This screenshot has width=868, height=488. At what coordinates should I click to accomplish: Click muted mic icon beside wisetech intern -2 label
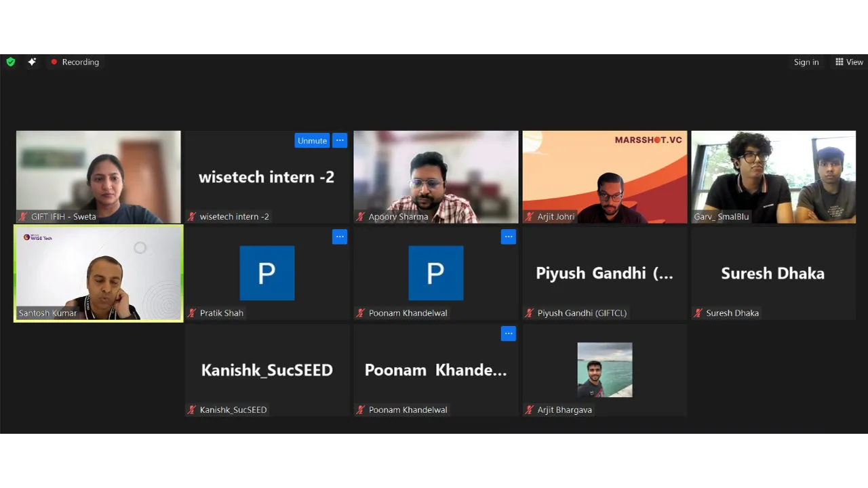(193, 217)
